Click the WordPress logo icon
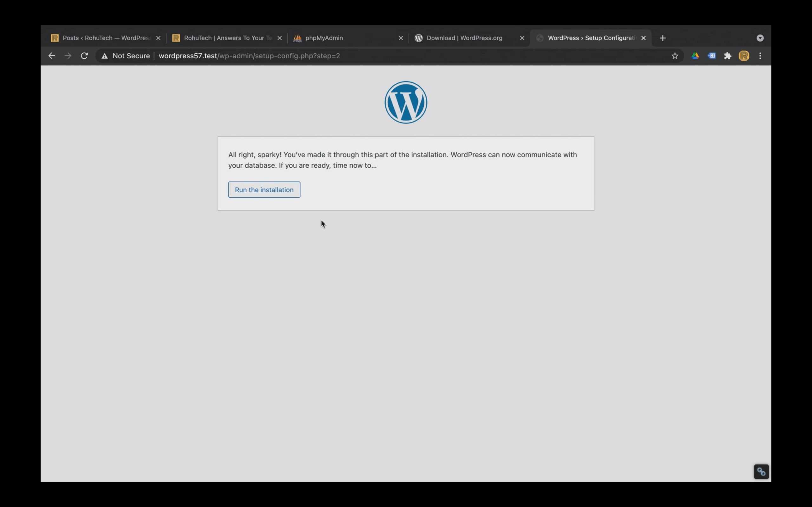The height and width of the screenshot is (507, 812). point(406,102)
